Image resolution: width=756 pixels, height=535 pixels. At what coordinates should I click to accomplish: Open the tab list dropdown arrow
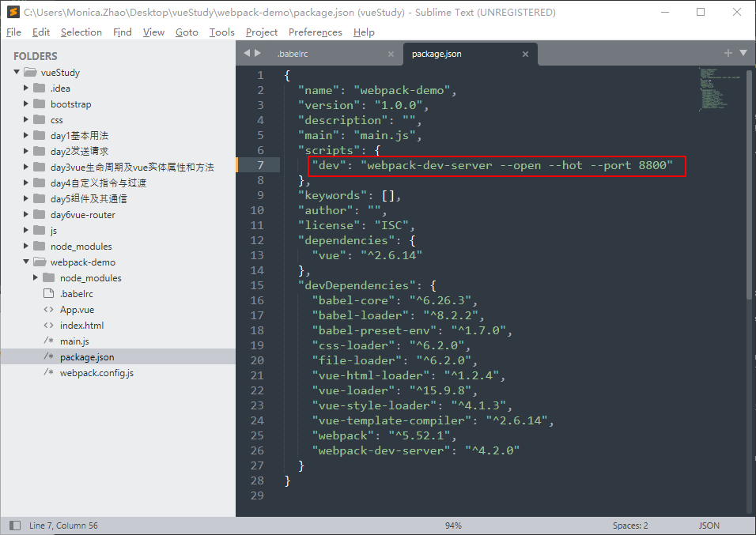[x=743, y=53]
